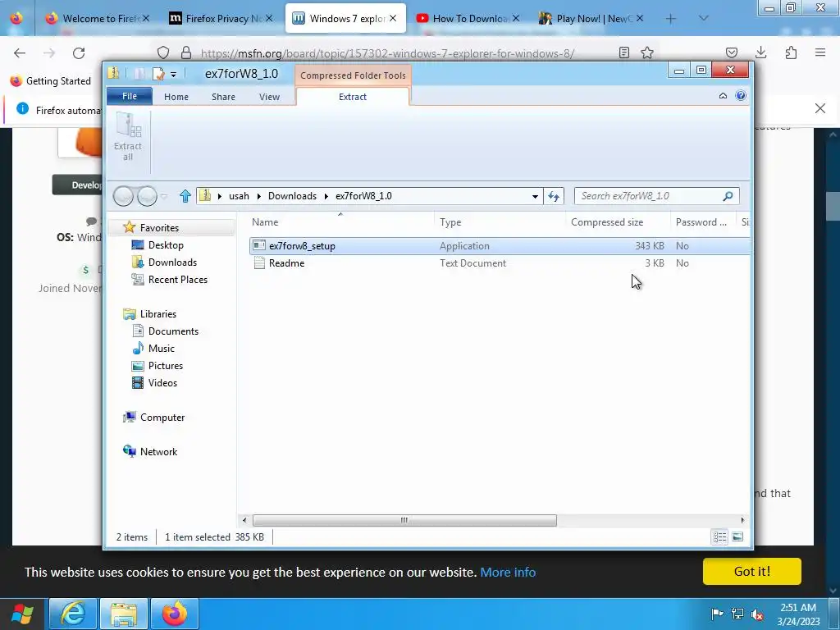
Task: Expand arrow after usah breadcrumb
Action: click(258, 197)
